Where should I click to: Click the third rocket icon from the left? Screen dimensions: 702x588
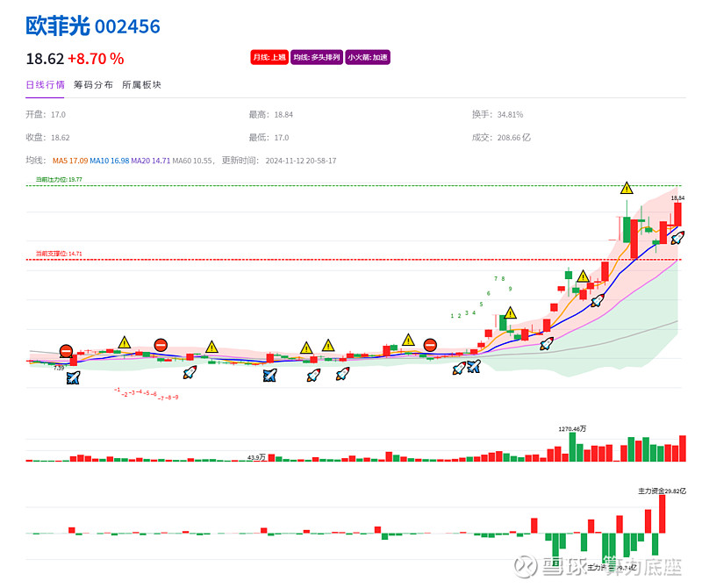(x=342, y=374)
